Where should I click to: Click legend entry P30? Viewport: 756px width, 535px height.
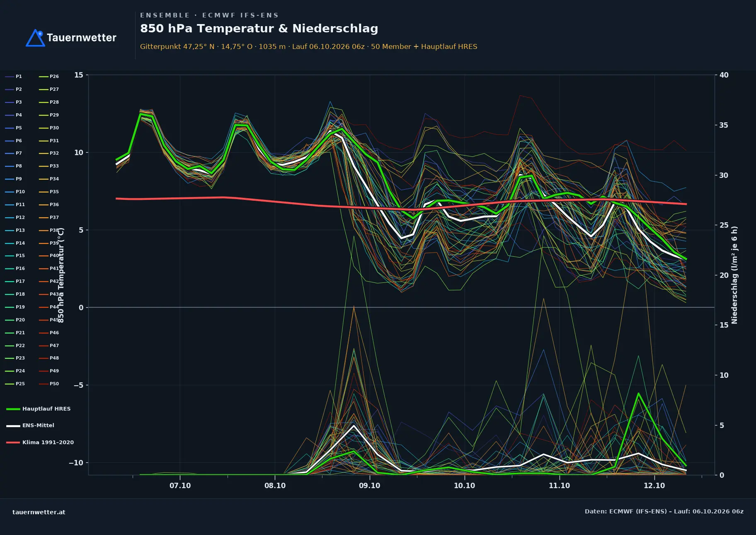[49, 128]
